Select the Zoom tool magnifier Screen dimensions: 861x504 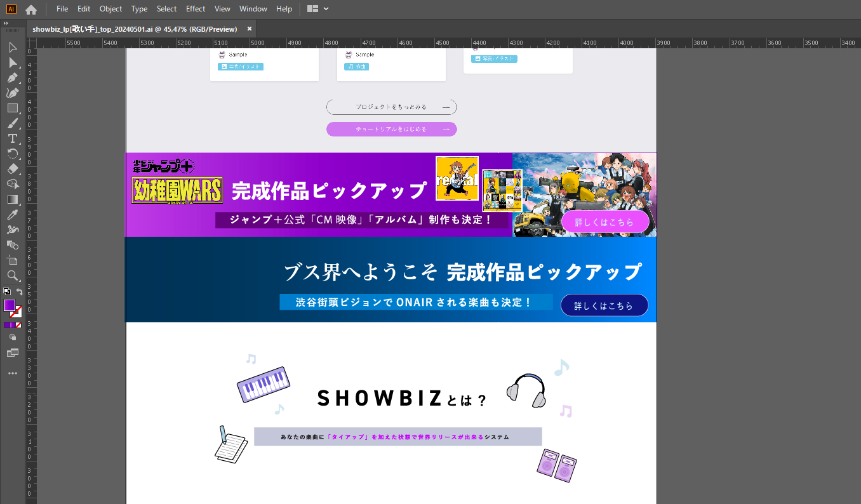pos(13,275)
